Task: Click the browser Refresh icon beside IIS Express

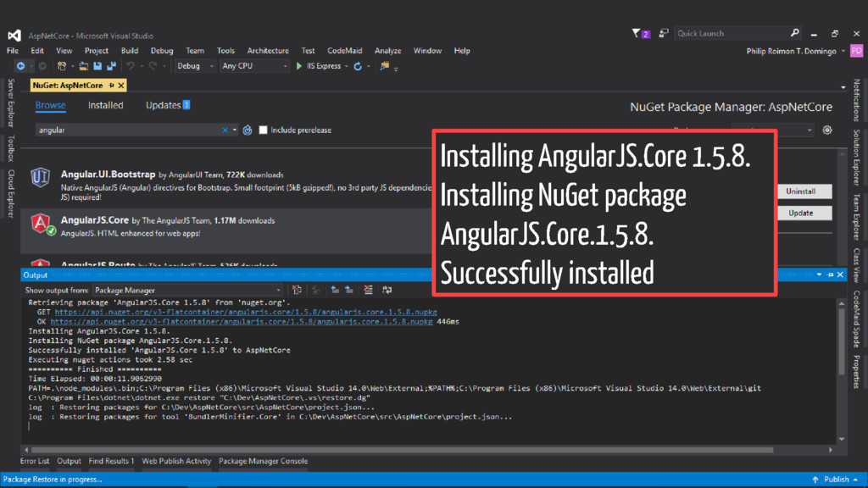Action: pyautogui.click(x=358, y=66)
